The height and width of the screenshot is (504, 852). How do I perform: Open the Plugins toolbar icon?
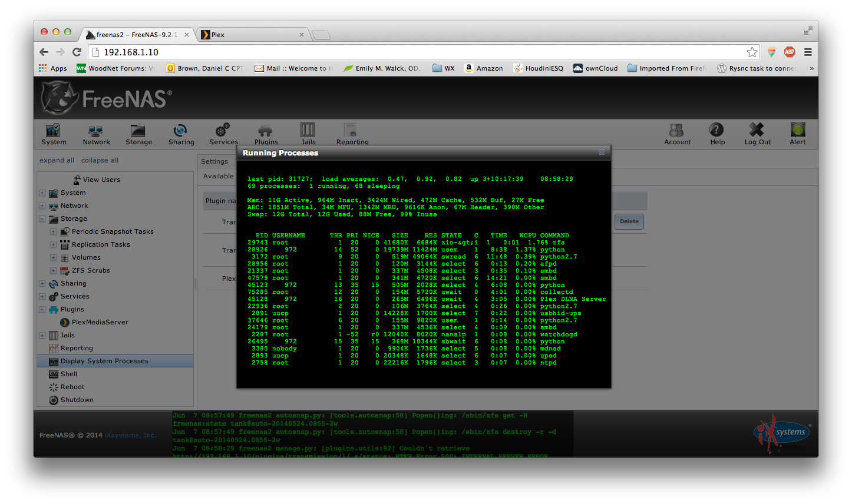(266, 134)
